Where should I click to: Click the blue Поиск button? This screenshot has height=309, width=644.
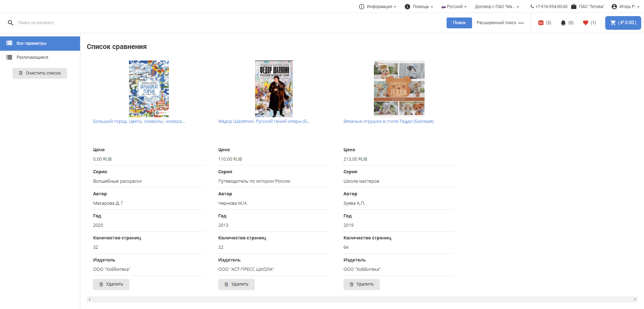coord(459,23)
